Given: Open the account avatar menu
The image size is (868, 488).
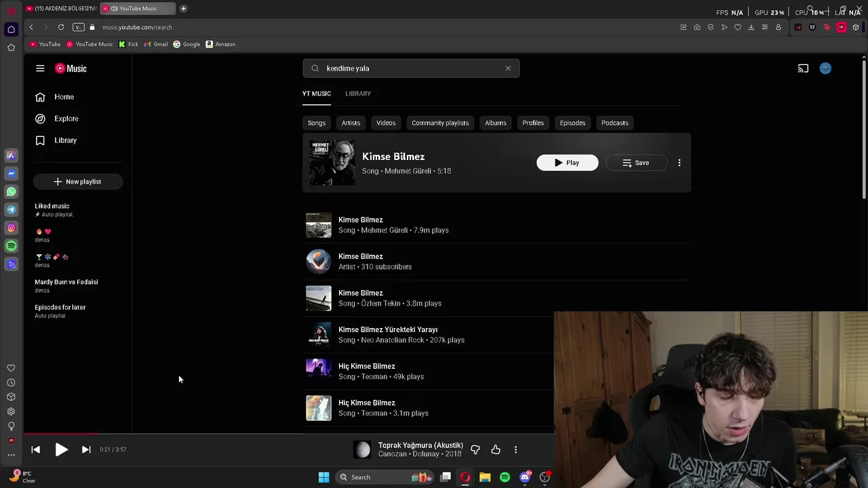Looking at the screenshot, I should pyautogui.click(x=825, y=68).
